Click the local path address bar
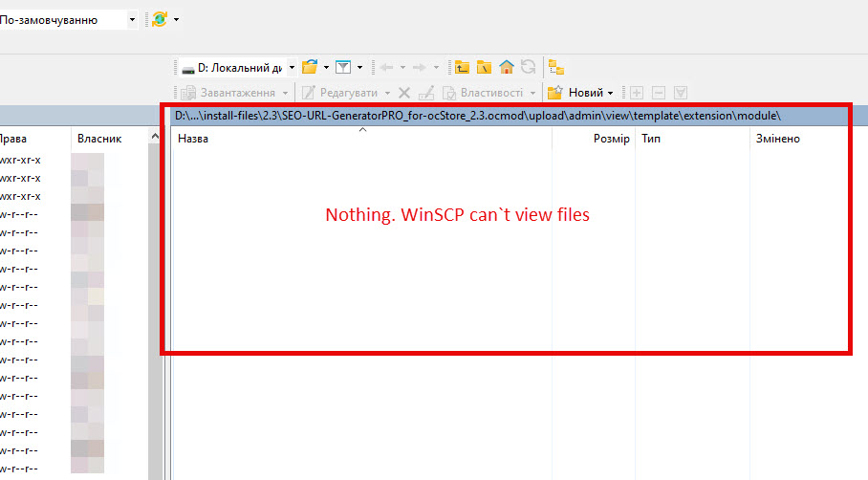 coord(478,116)
